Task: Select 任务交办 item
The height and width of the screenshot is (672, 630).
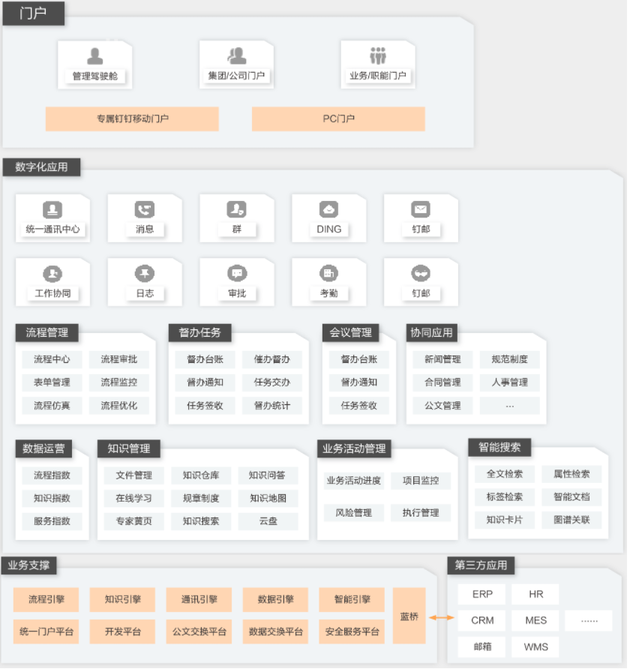Action: pos(272,384)
